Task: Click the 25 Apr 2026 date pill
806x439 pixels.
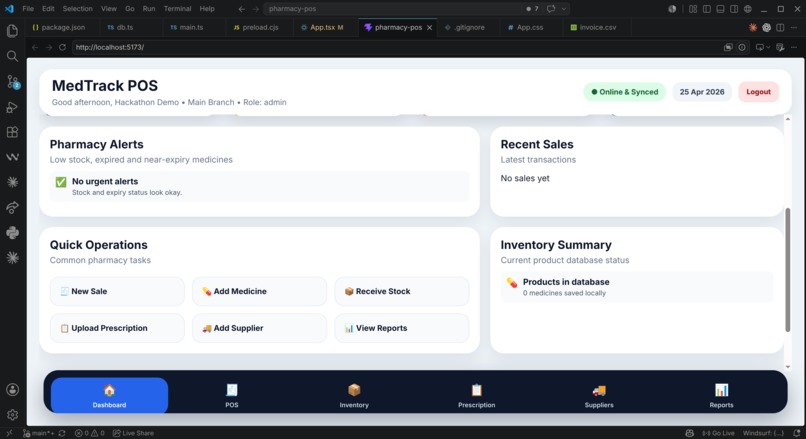Action: (x=702, y=92)
